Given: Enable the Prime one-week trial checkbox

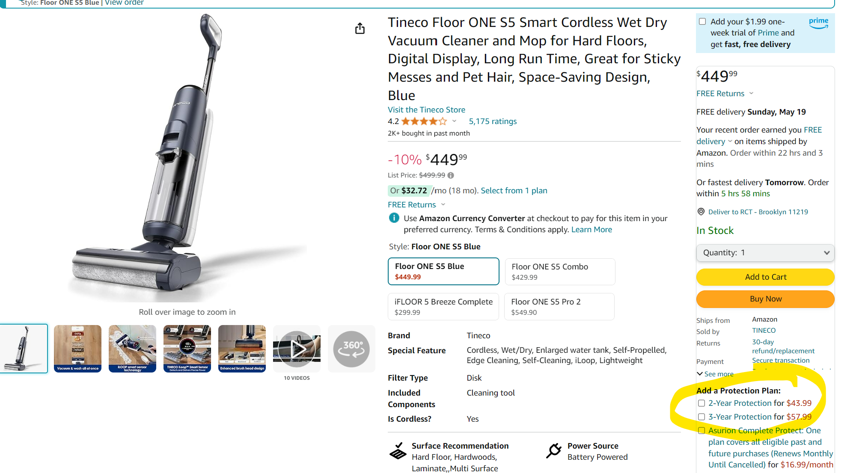Looking at the screenshot, I should point(702,21).
